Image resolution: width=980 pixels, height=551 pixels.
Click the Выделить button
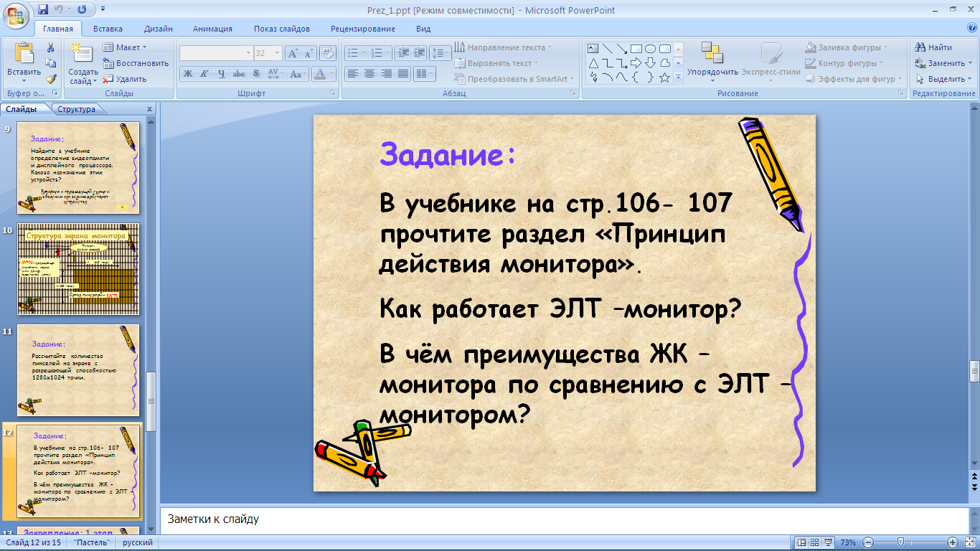[944, 79]
